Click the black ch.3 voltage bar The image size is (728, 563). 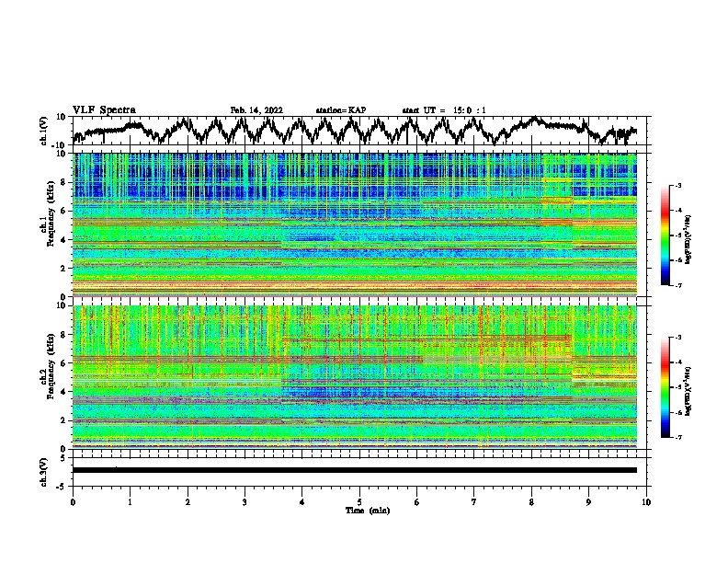click(x=355, y=470)
